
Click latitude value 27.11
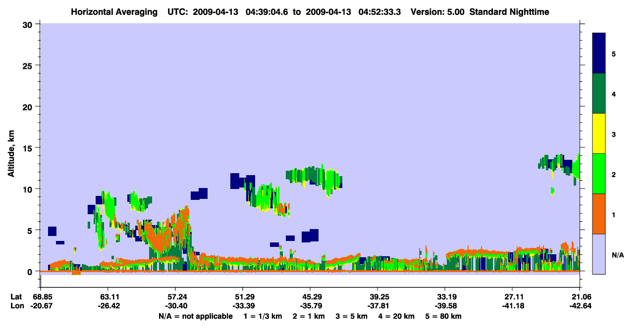[x=512, y=297]
